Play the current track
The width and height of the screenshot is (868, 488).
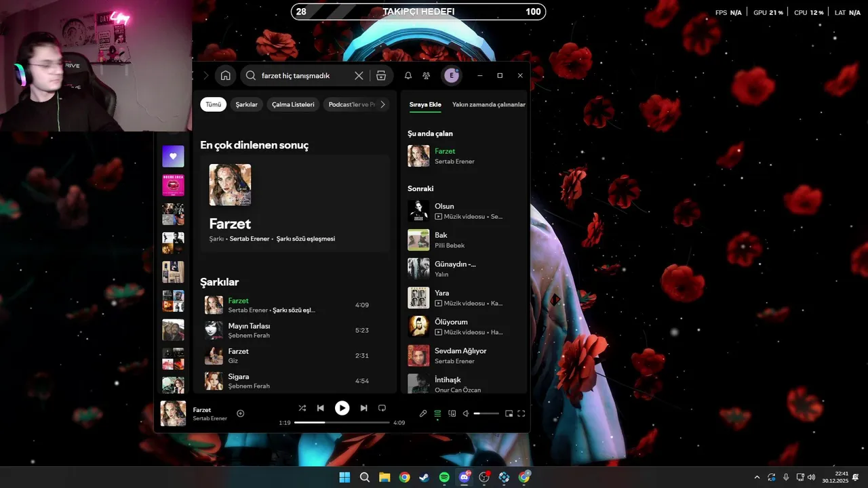(342, 408)
